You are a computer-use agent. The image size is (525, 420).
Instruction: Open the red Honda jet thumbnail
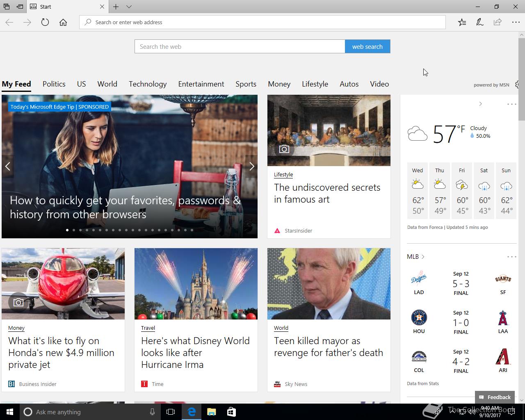click(x=63, y=284)
